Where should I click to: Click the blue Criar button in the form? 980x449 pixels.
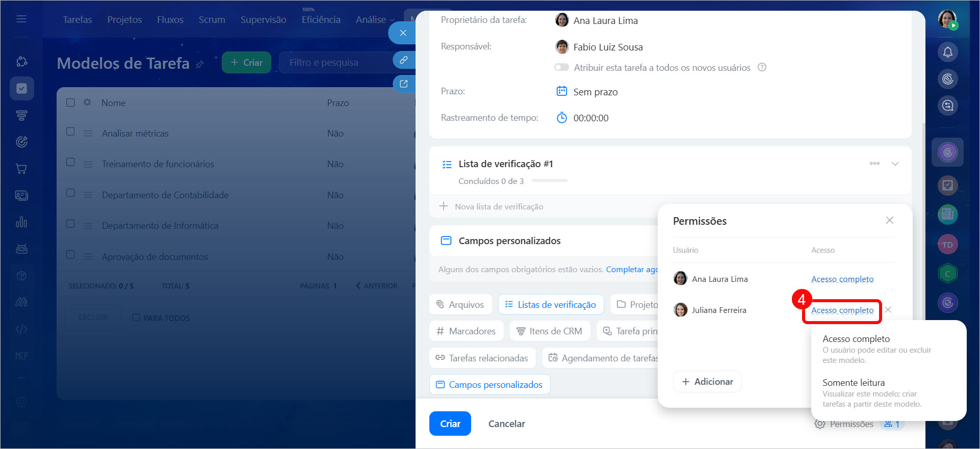click(x=450, y=424)
